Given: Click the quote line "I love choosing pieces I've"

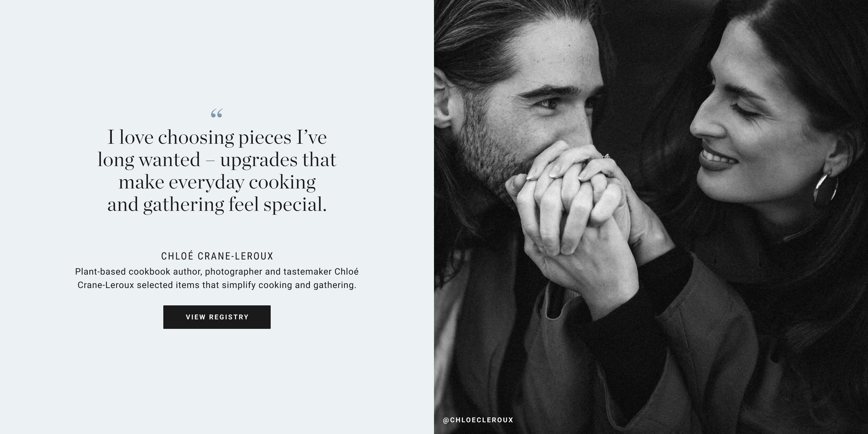Looking at the screenshot, I should pos(217,137).
